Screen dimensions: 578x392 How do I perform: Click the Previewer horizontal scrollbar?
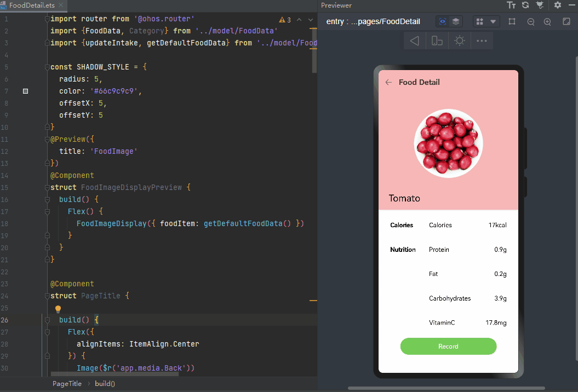pos(447,388)
